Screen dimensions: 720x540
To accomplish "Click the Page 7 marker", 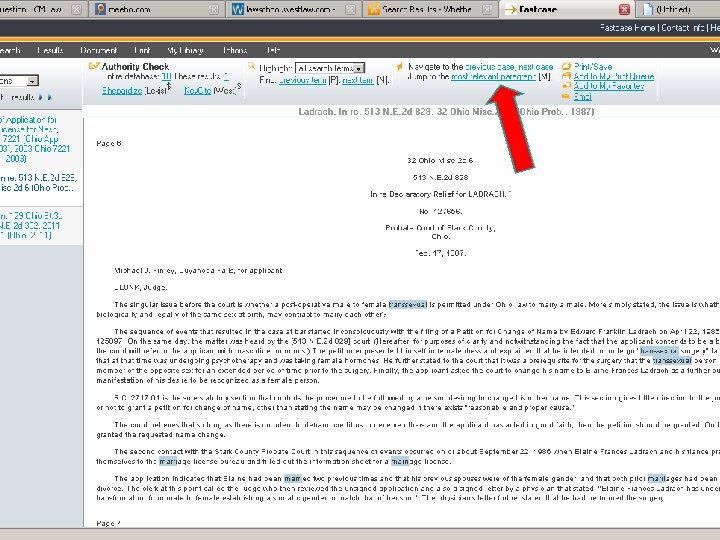I will pyautogui.click(x=108, y=523).
